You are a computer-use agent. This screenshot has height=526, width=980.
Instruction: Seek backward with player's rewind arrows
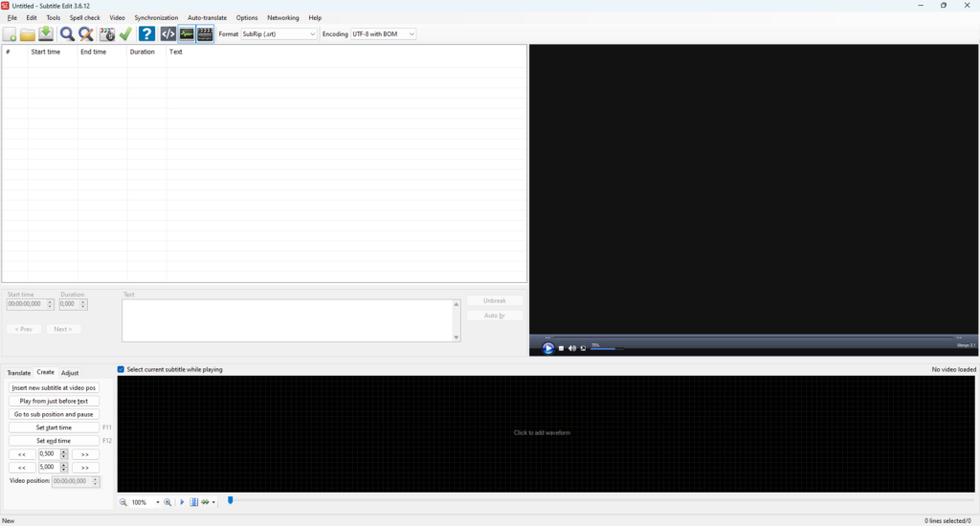tap(547, 338)
